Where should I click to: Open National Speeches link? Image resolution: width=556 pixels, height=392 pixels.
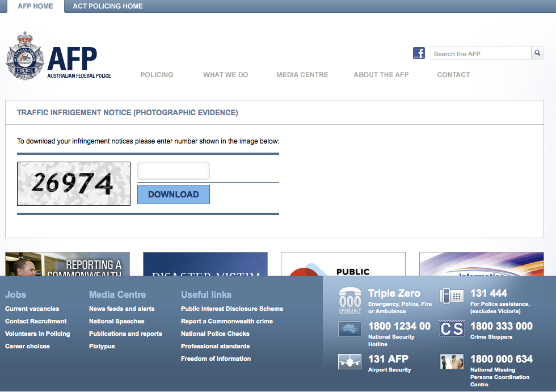[117, 321]
